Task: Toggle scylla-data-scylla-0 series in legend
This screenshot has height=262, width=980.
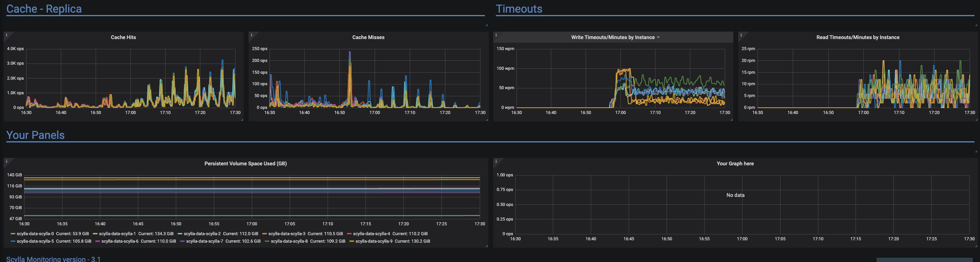Action: (35, 234)
